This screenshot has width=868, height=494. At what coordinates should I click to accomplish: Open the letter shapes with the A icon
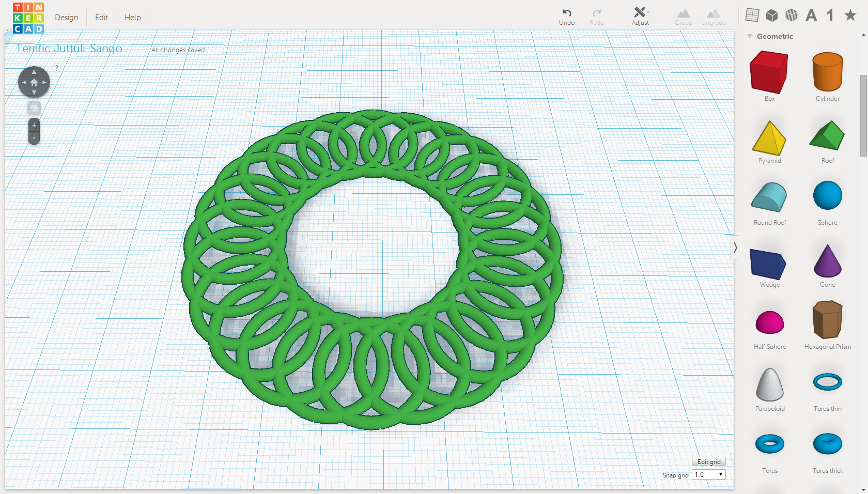[x=811, y=16]
